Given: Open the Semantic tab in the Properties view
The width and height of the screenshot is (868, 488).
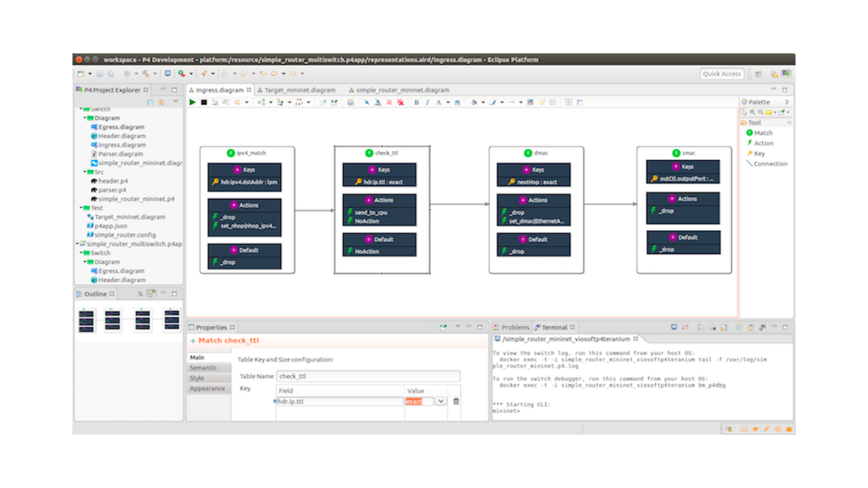Looking at the screenshot, I should 203,367.
